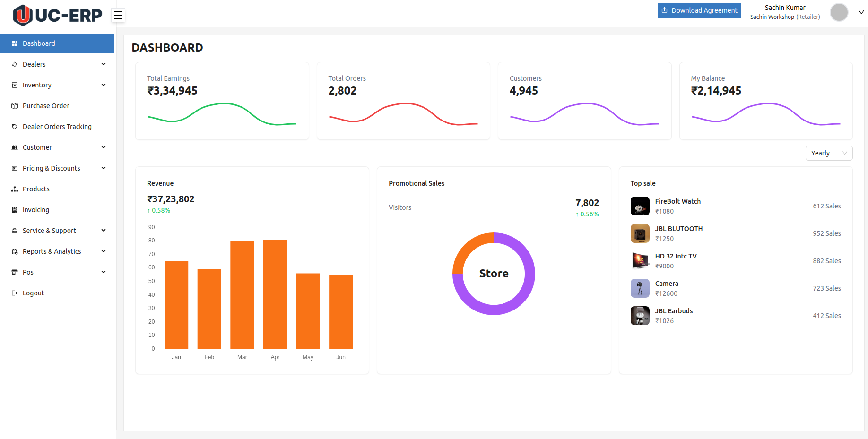Open the Dashboard menu item
Viewport: 868px width, 439px height.
pyautogui.click(x=57, y=43)
